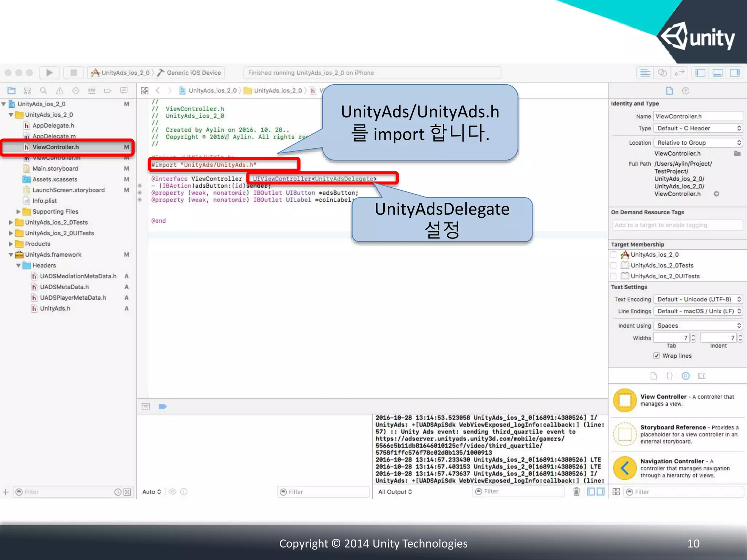Collapse the UnityAds_ios_2_0 project root
The image size is (747, 560).
(x=4, y=104)
